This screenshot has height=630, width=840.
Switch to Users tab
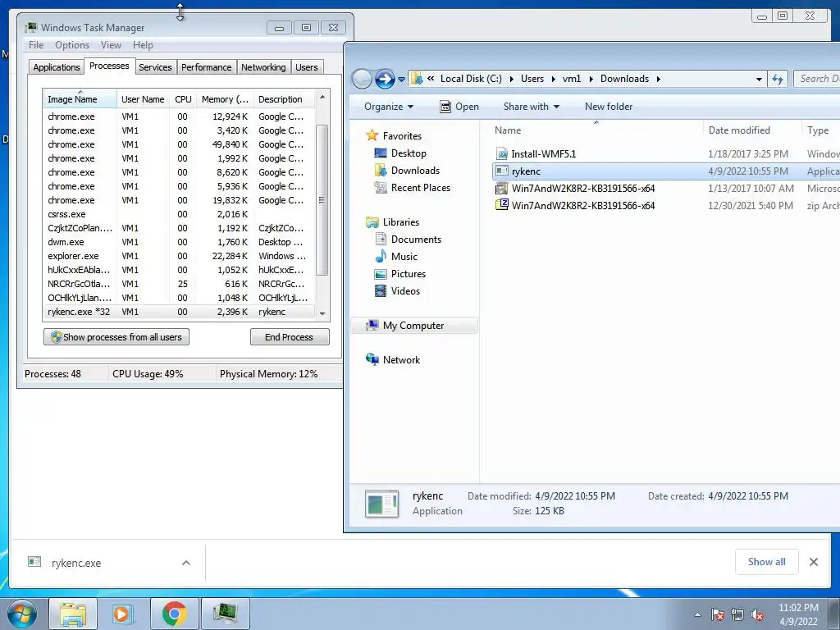307,67
